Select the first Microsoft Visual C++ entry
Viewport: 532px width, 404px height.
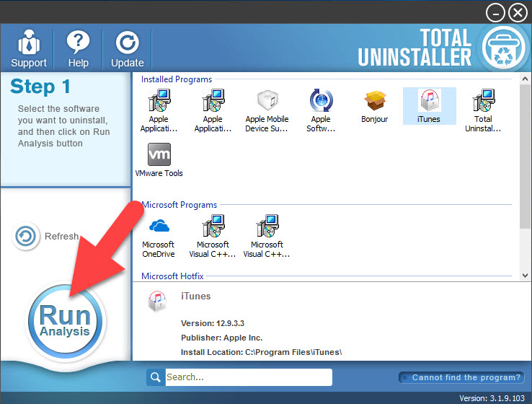click(213, 236)
